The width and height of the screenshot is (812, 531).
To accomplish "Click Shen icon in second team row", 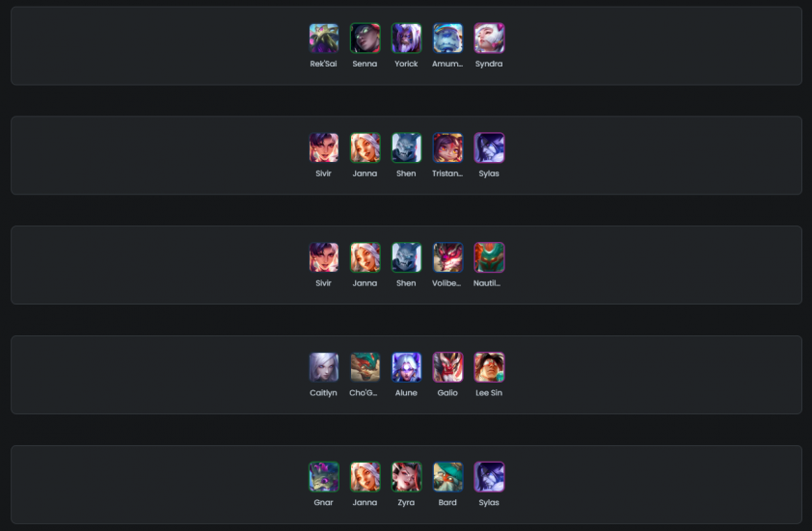I will coord(407,148).
